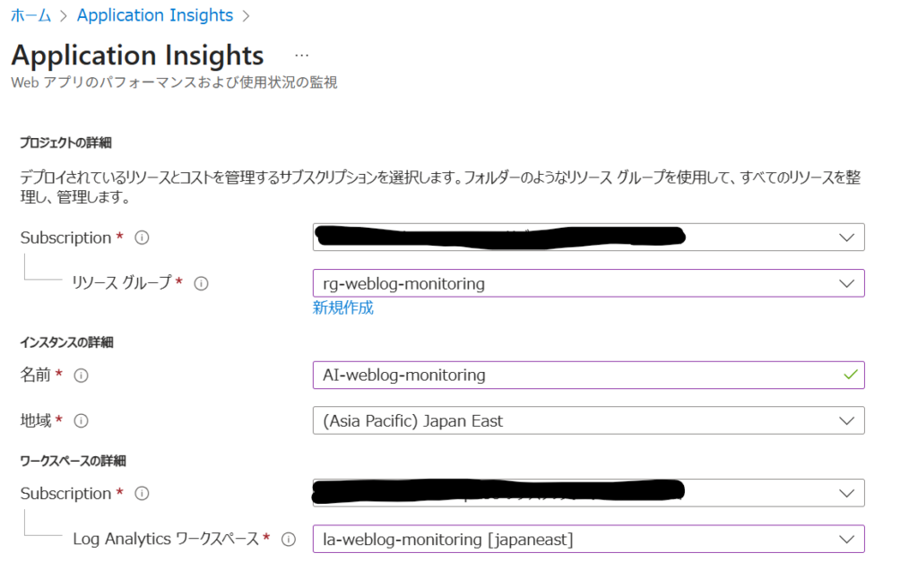
Task: Open the ellipsis menu beside page title
Action: point(302,56)
